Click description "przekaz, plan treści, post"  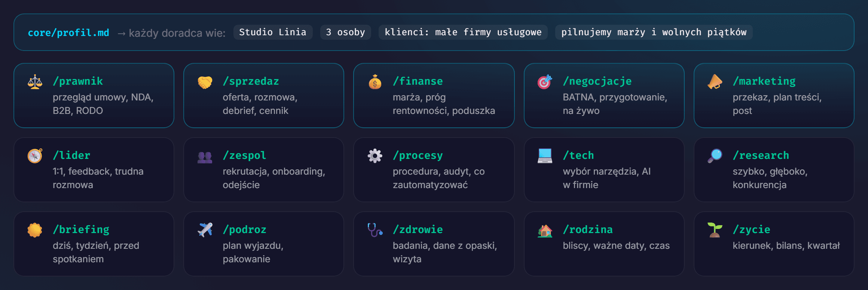(x=777, y=104)
